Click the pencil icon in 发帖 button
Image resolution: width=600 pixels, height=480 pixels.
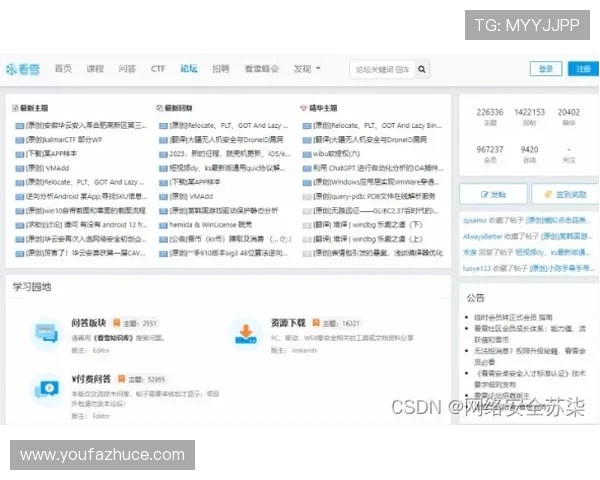pos(484,194)
